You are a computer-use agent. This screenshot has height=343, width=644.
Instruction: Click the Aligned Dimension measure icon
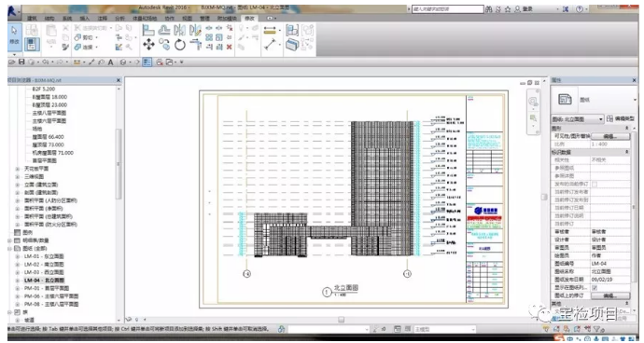[270, 45]
